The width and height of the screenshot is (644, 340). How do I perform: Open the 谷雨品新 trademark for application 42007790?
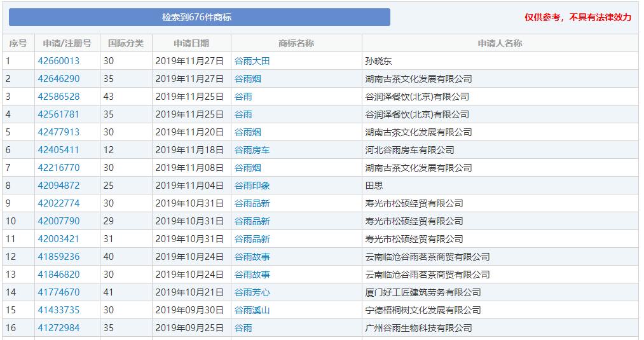pyautogui.click(x=252, y=221)
